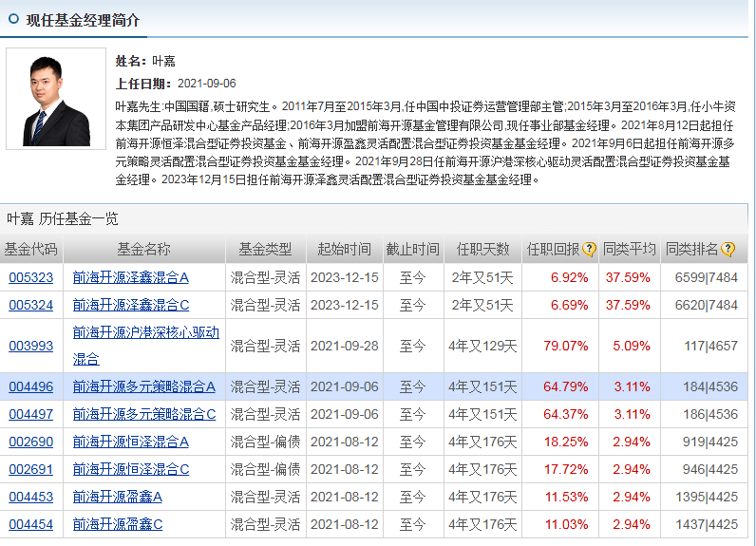Click the tenure return value 6.69%
756x546 pixels.
click(x=570, y=305)
